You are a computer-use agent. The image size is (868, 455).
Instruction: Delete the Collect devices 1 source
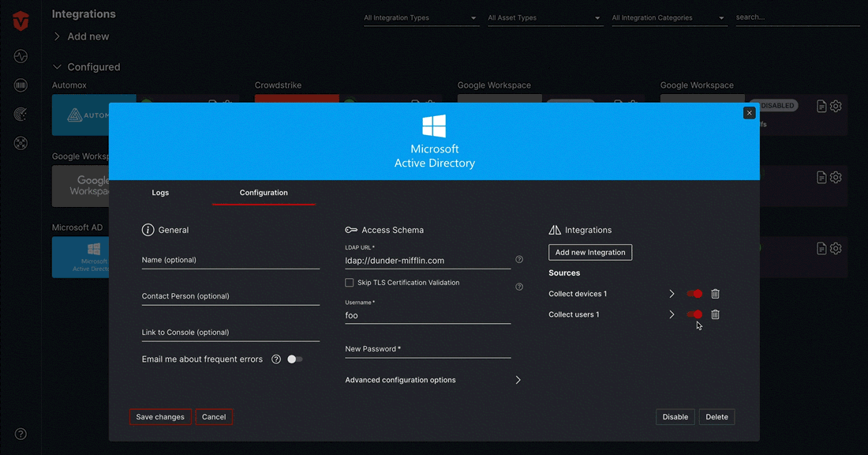715,294
